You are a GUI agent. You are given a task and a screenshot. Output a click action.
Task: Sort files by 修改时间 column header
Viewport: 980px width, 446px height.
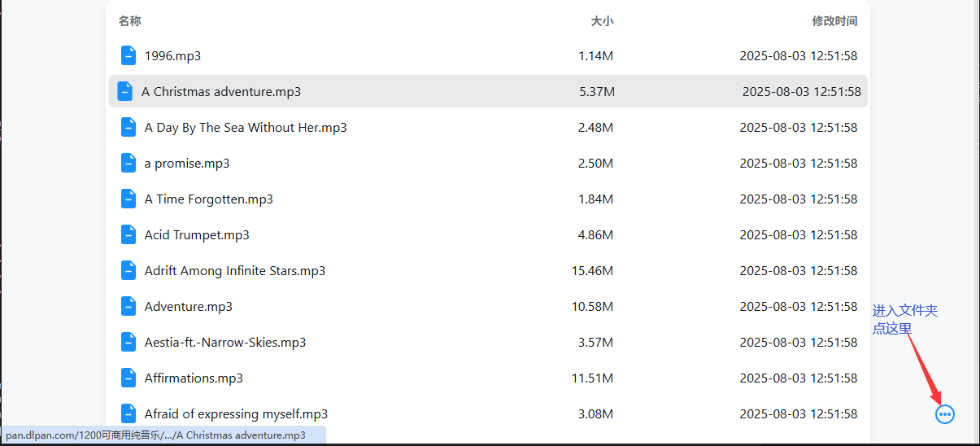pos(834,21)
